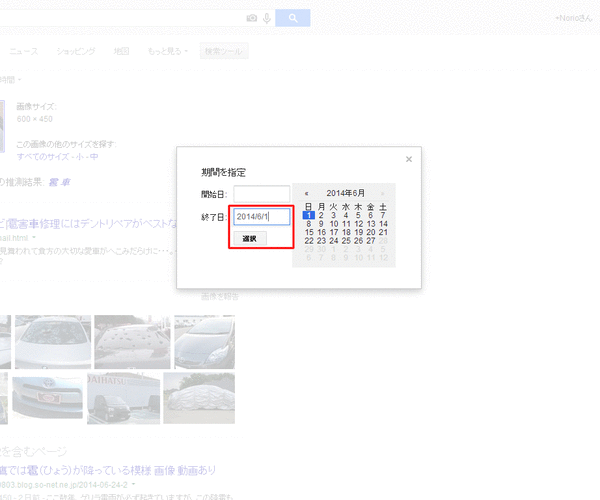
Task: Open thumbnail of DAIHATSU dealership van
Action: click(x=123, y=398)
